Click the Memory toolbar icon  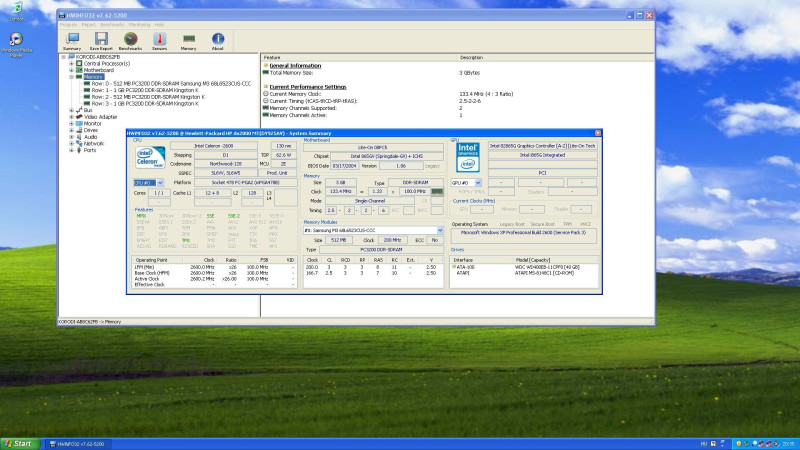(189, 39)
